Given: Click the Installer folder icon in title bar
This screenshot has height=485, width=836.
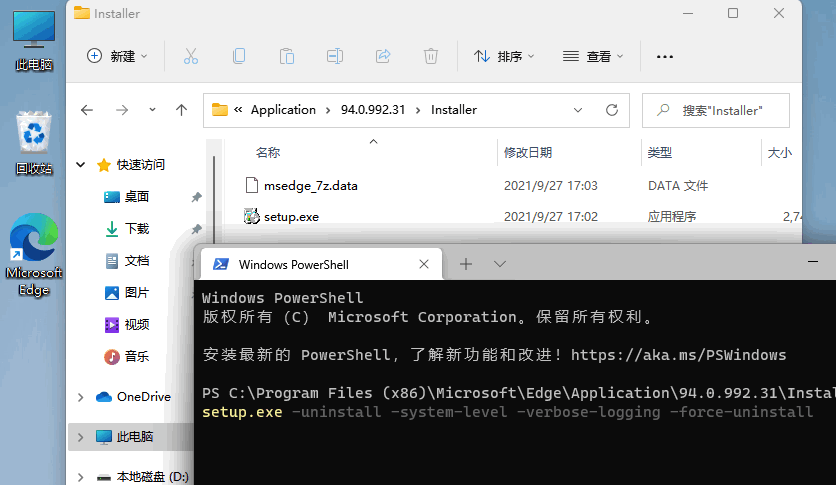Looking at the screenshot, I should coord(82,13).
